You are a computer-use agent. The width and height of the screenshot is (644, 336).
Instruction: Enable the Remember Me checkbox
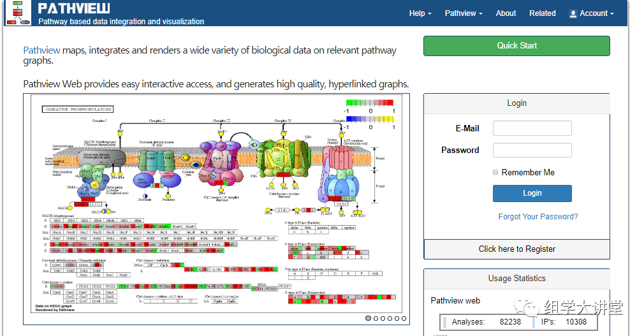click(495, 172)
